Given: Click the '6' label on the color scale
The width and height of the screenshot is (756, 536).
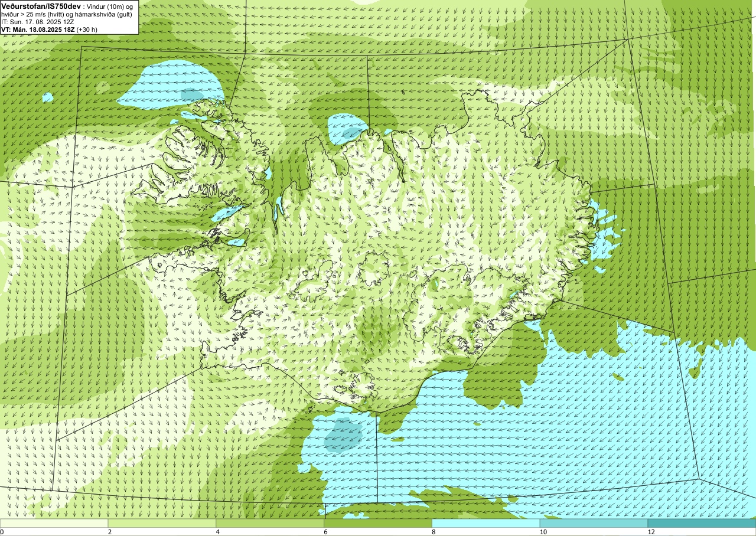Looking at the screenshot, I should click(326, 532).
